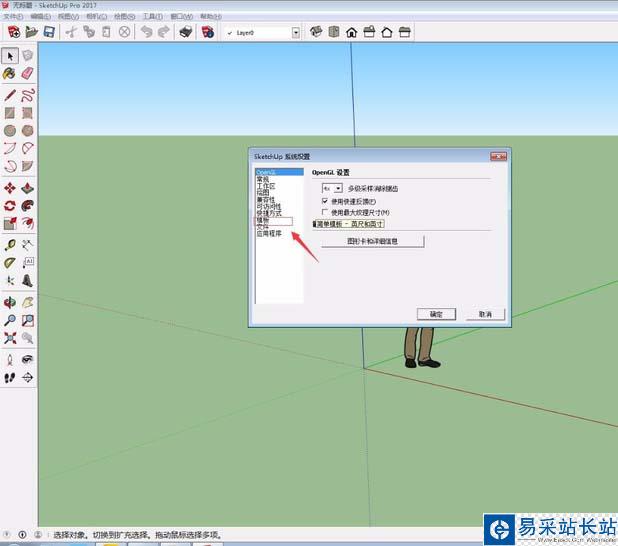Select the Zoom magnifier tool
618x546 pixels.
10,320
